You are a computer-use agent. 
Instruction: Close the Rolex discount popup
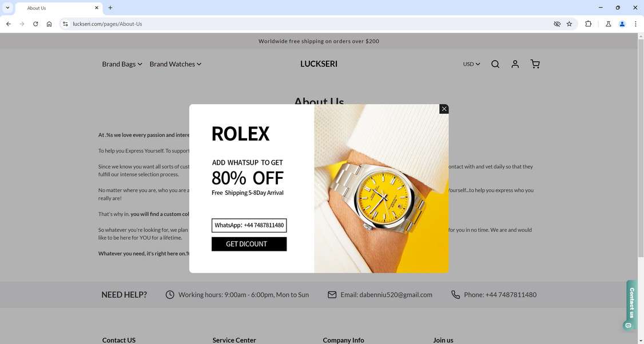point(444,109)
